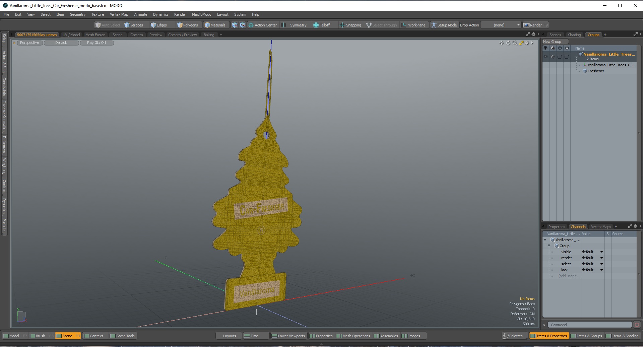This screenshot has width=644, height=347.
Task: Collapse the Group node in Channels
Action: (x=549, y=246)
